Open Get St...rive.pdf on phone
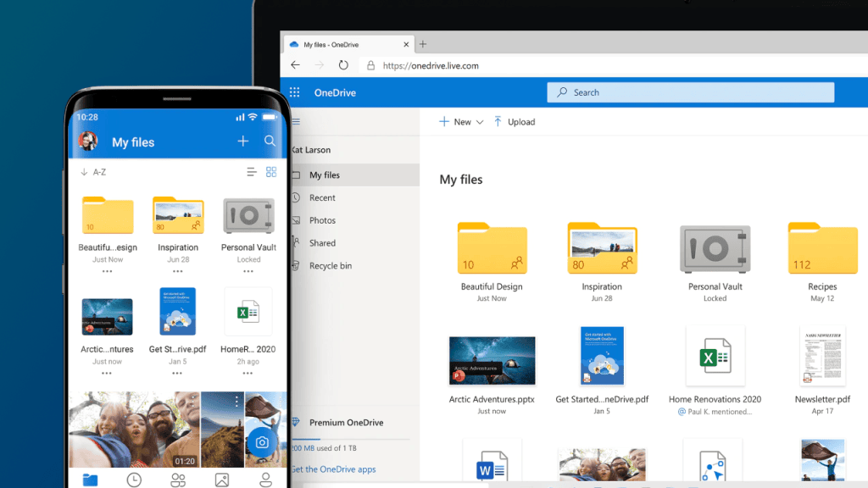This screenshot has width=868, height=488. pyautogui.click(x=178, y=312)
